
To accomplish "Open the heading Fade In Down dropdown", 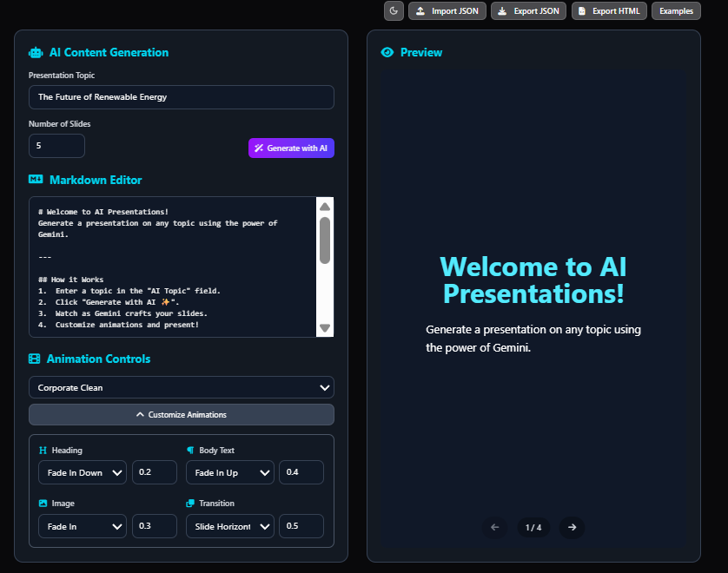I will (x=82, y=472).
